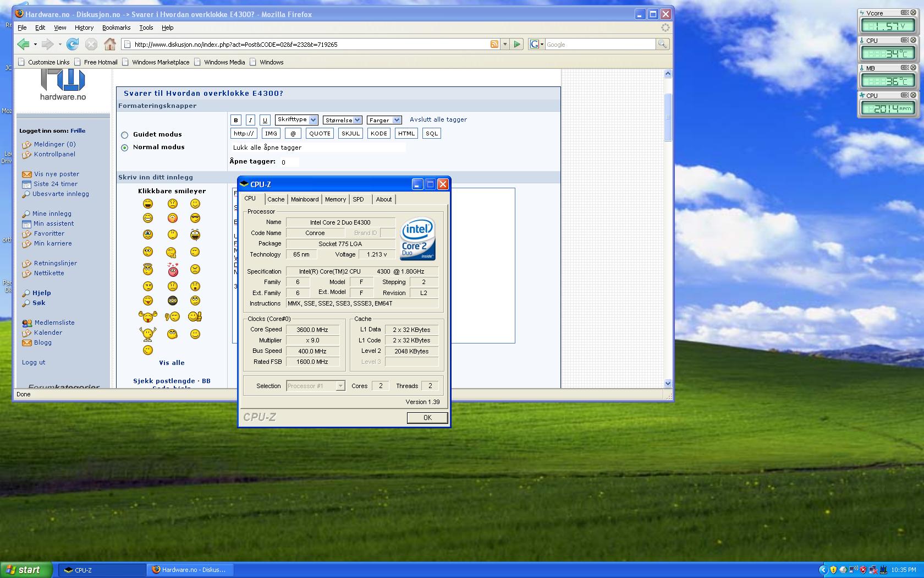The width and height of the screenshot is (924, 578).
Task: Click the Bold B formatting button
Action: pyautogui.click(x=236, y=120)
